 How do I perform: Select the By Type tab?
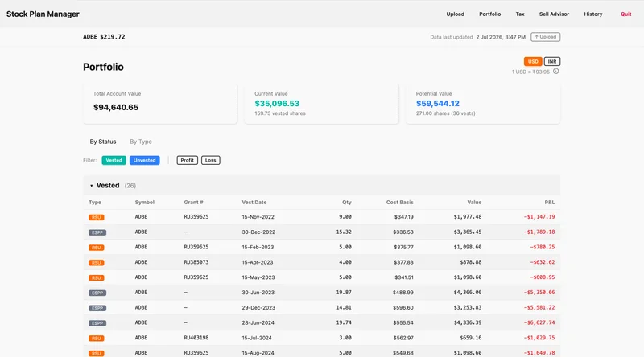tap(141, 142)
